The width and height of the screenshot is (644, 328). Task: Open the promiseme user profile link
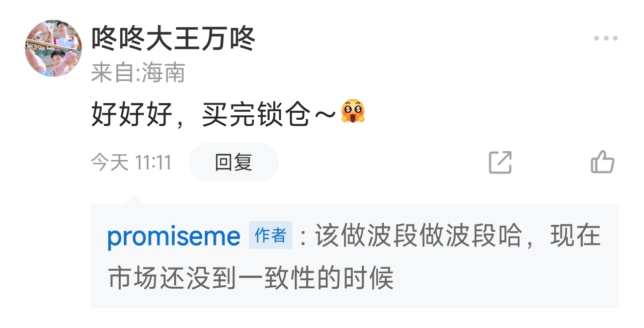pos(174,236)
